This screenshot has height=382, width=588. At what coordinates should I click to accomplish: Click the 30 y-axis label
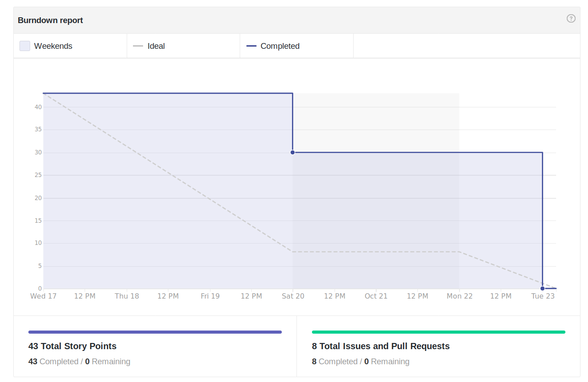point(38,152)
